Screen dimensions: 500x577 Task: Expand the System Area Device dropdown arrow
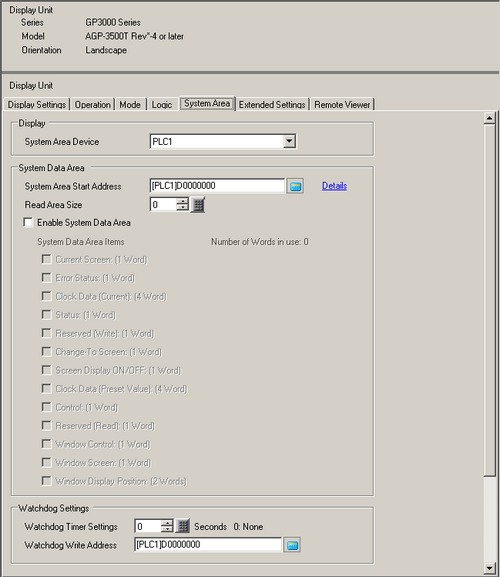coord(290,141)
